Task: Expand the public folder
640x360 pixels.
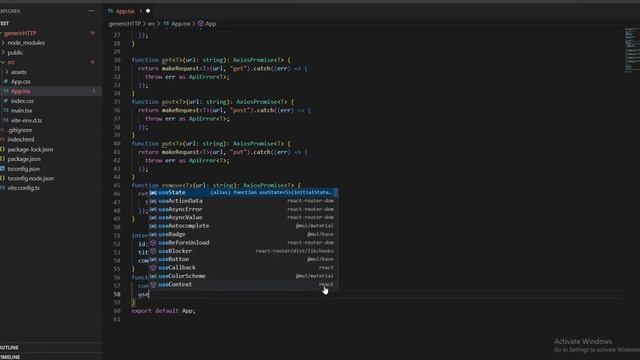Action: (x=16, y=53)
